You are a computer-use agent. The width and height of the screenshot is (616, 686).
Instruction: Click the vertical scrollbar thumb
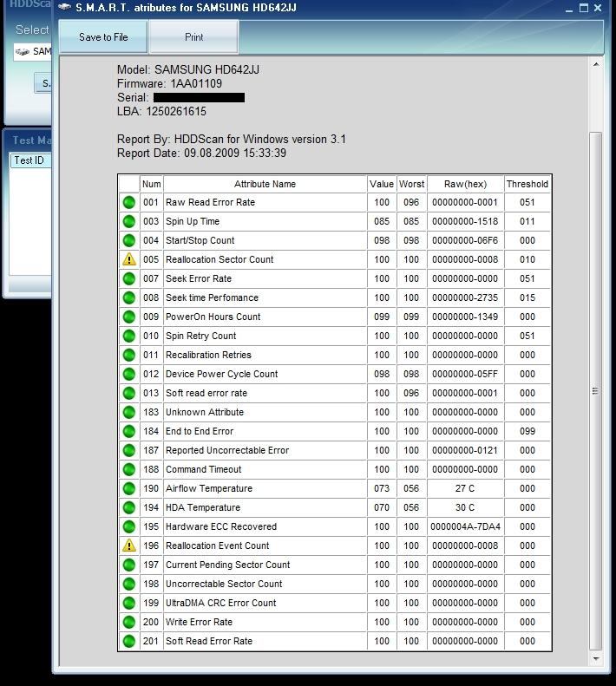595,390
